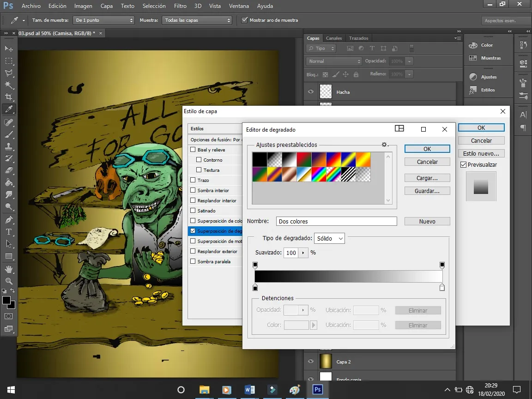Open the Ventana menu
Viewport: 532px width, 399px height.
pos(239,6)
